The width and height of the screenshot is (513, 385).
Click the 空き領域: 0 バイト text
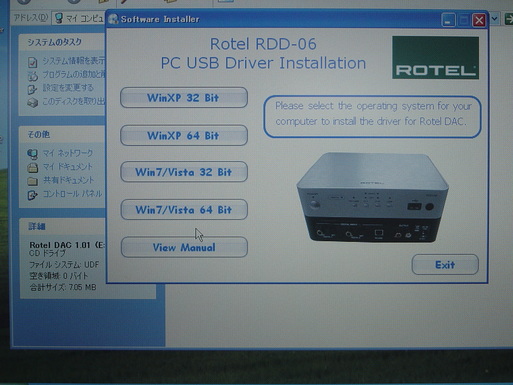59,276
